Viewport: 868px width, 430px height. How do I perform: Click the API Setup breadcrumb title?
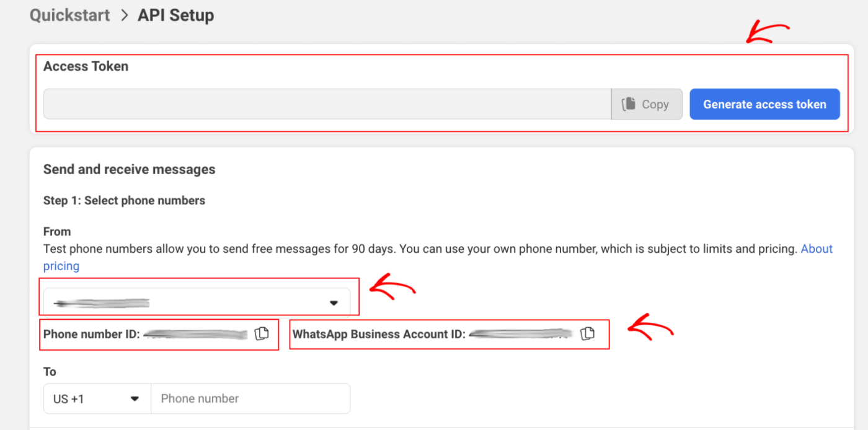point(175,15)
